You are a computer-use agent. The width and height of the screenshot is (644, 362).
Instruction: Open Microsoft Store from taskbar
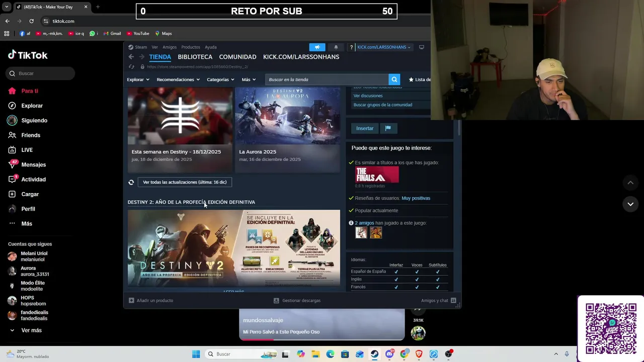click(x=345, y=354)
